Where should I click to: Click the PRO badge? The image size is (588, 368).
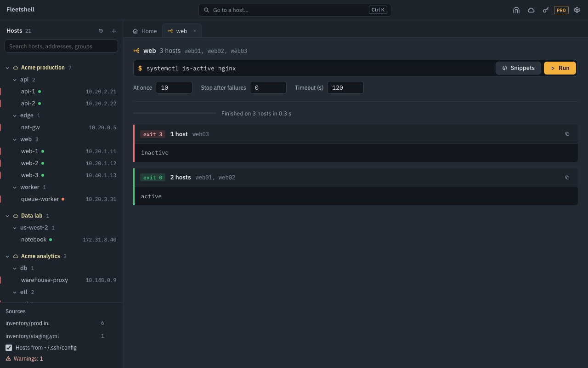(x=561, y=10)
